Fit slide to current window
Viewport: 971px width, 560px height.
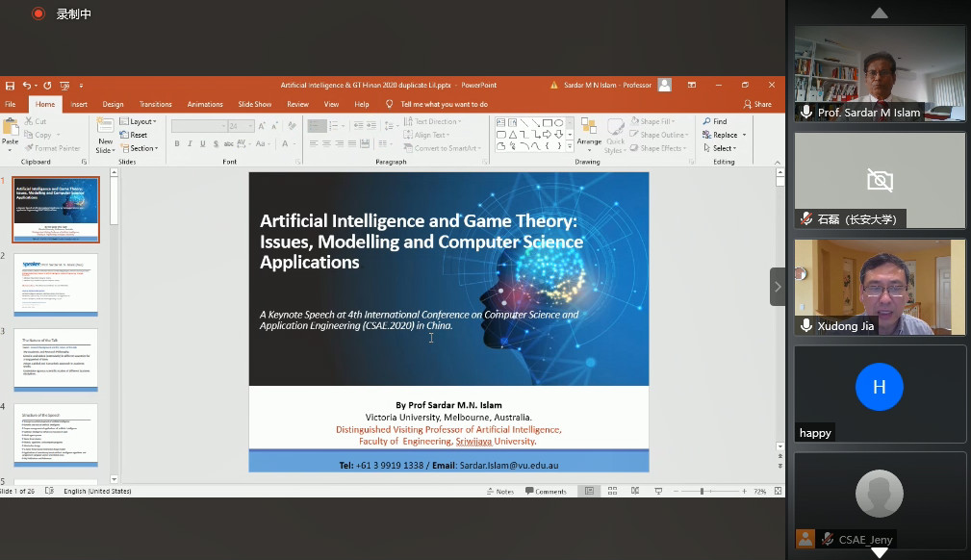coord(776,491)
